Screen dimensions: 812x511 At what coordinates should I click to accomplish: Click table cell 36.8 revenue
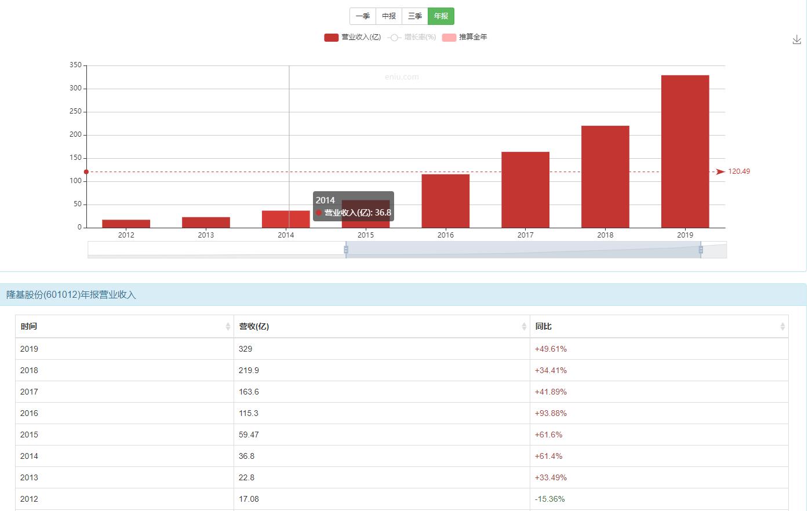[x=382, y=456]
